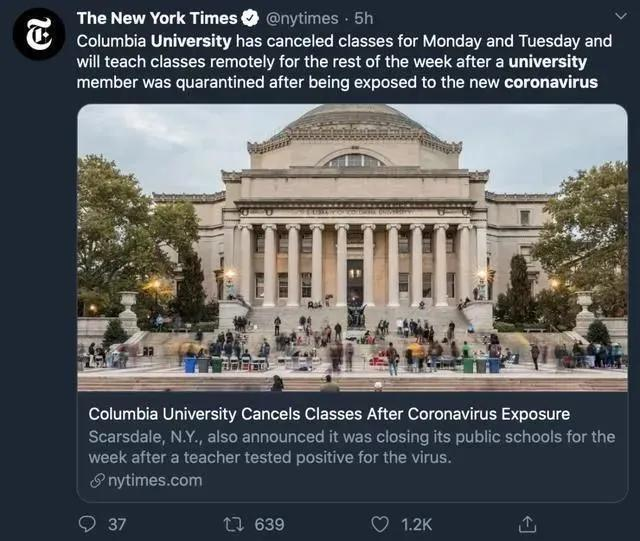This screenshot has width=640, height=541.
Task: Click the 37 replies count
Action: 117,524
